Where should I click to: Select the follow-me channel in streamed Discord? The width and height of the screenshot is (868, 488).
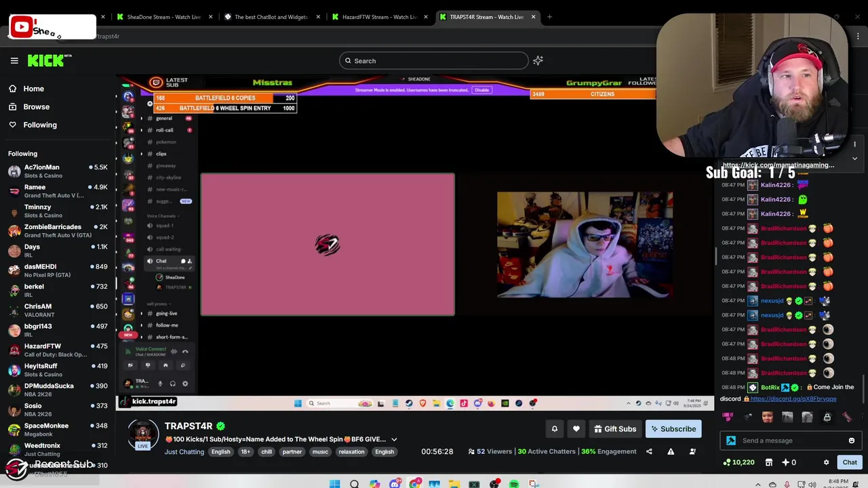tap(167, 325)
